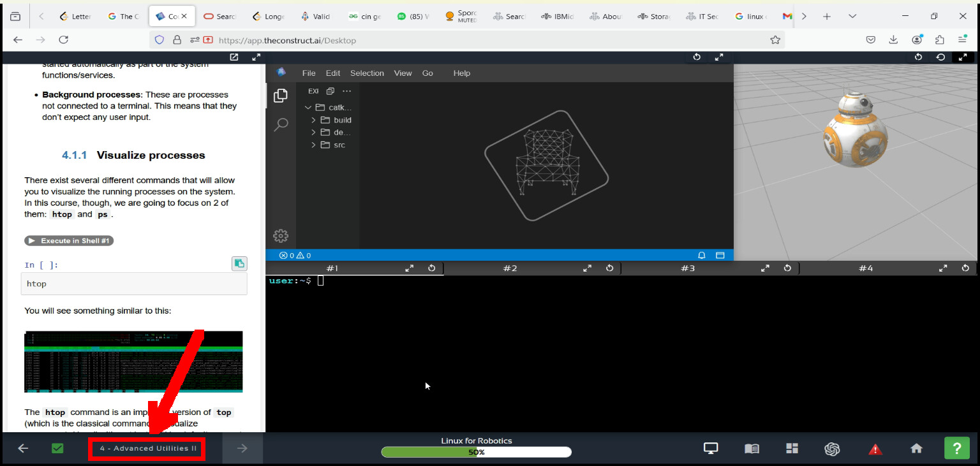980x466 pixels.
Task: Open the Edit menu
Action: tap(333, 73)
